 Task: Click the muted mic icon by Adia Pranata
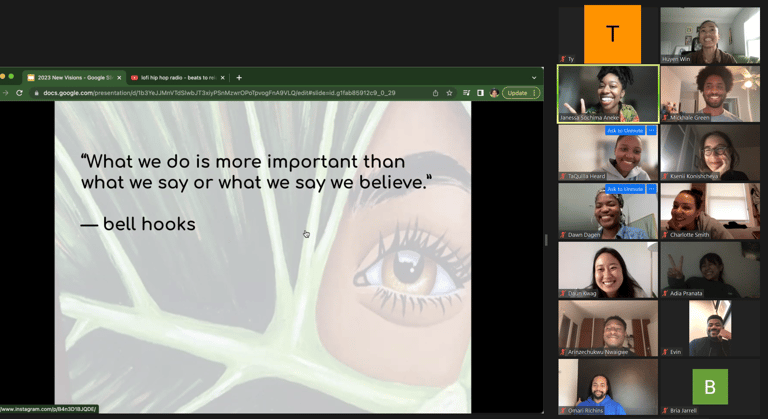pos(665,293)
